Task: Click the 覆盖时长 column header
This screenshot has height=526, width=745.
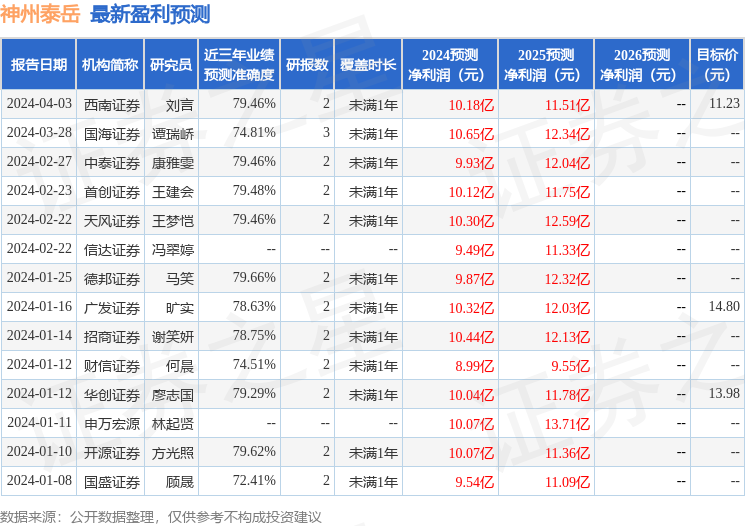Action: (x=368, y=64)
